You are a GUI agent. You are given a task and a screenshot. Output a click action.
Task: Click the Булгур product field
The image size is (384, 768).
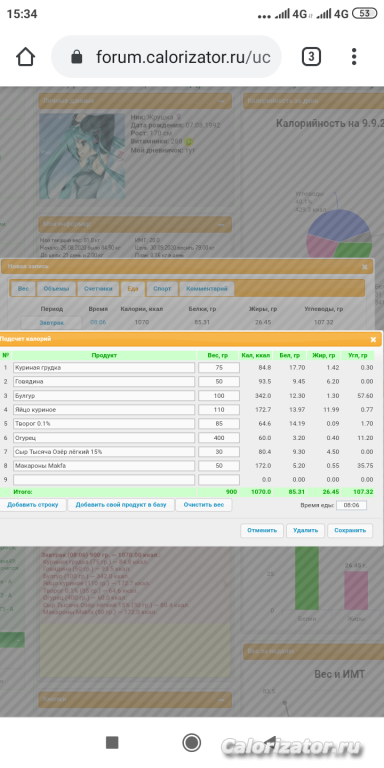click(x=104, y=395)
